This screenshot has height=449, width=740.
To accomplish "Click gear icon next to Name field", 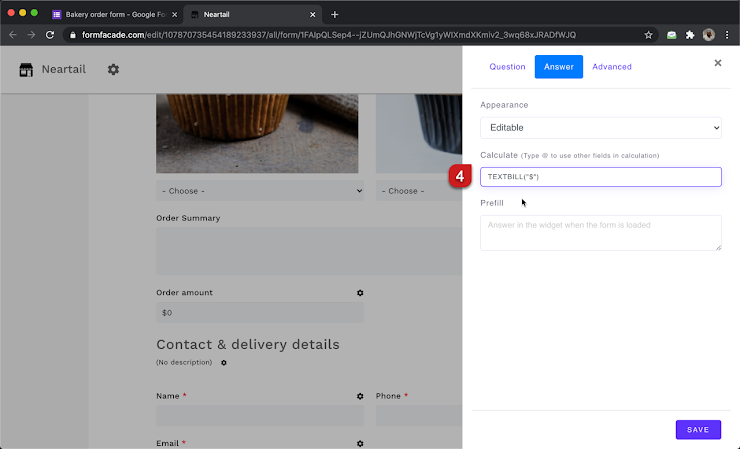I will (x=360, y=396).
